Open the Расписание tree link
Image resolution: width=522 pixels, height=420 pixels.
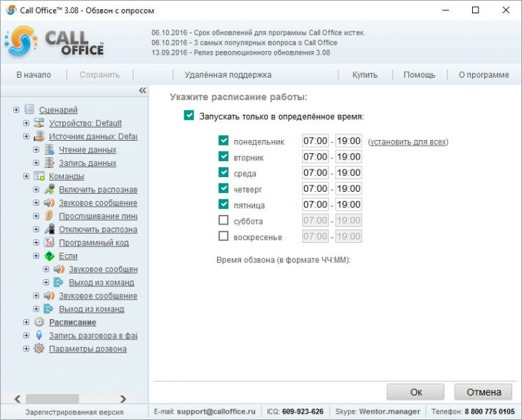click(x=73, y=322)
